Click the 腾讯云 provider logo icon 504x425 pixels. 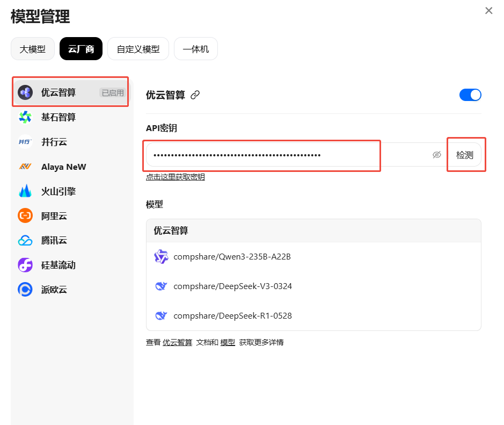click(x=25, y=240)
